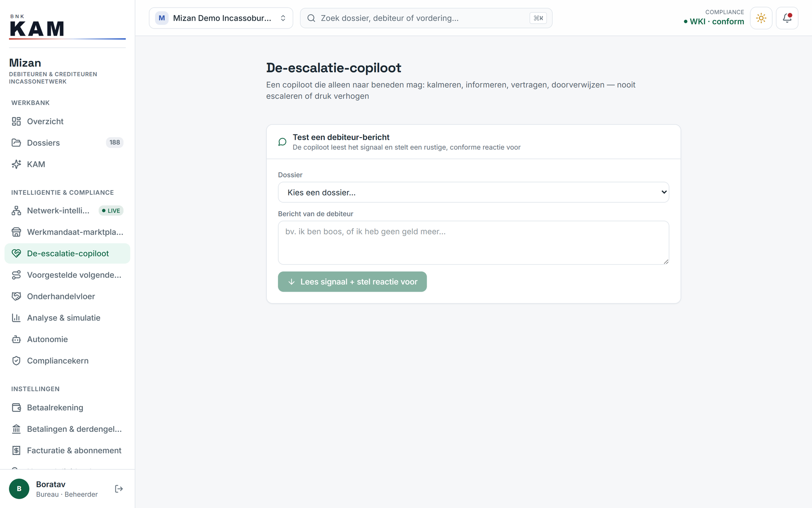Open the Onderhandelvloer handshake icon

(x=16, y=296)
